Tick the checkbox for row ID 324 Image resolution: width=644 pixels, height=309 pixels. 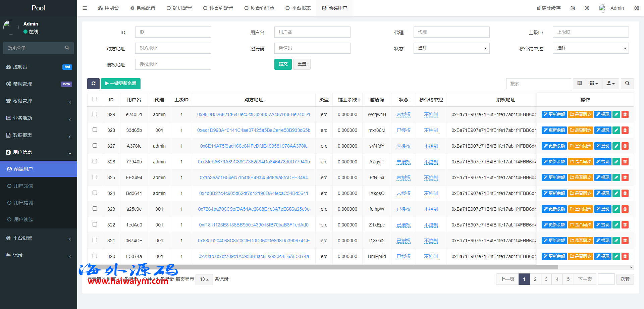coord(95,193)
